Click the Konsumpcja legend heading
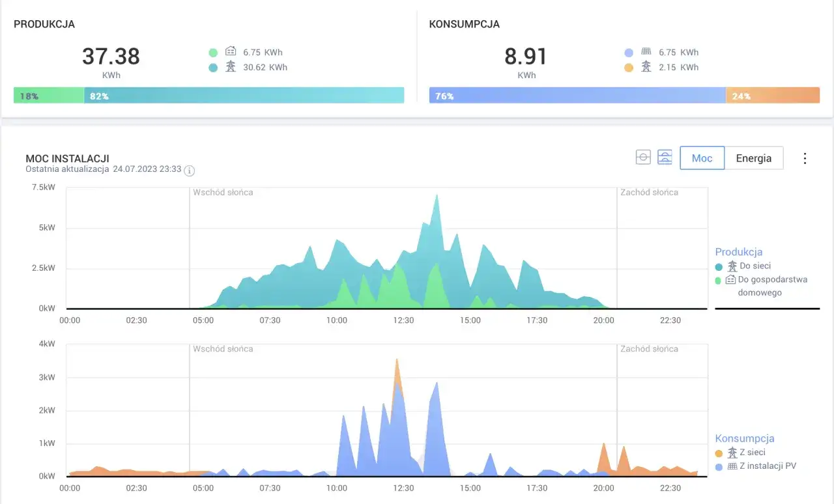834x504 pixels. tap(744, 438)
